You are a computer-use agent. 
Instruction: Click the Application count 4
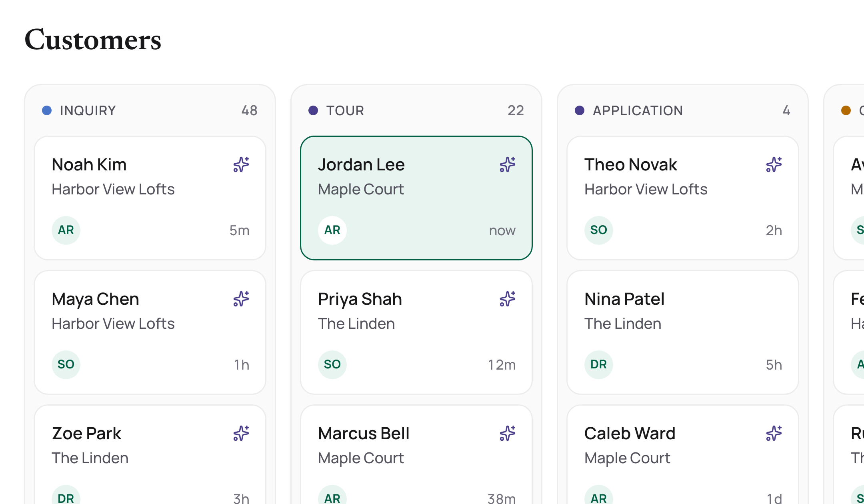pos(786,110)
